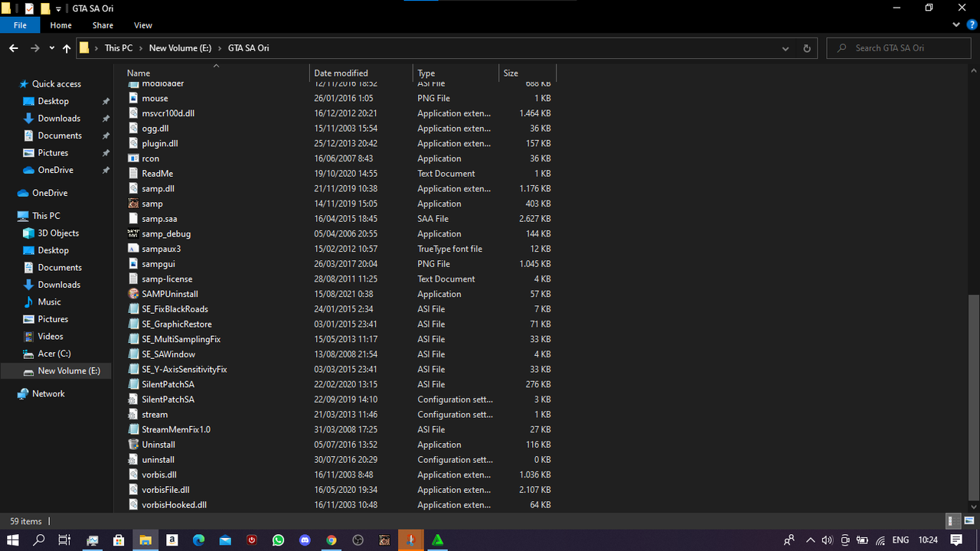Select the vorbisHooked.dll file name
The image size is (980, 551).
click(175, 505)
